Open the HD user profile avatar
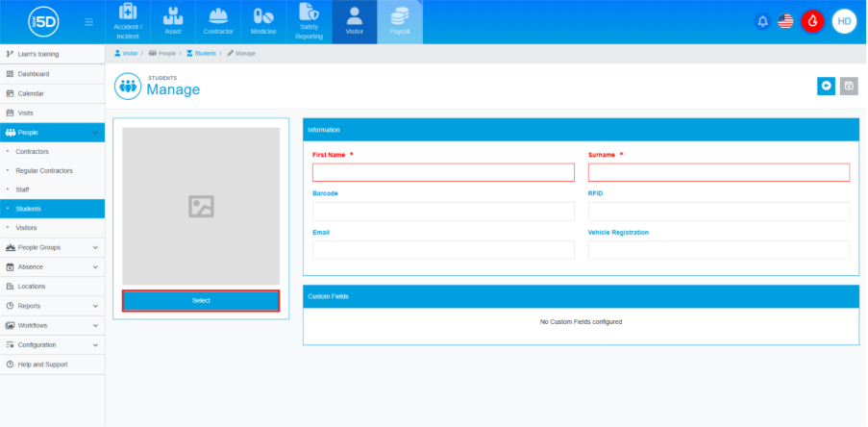Image resolution: width=868 pixels, height=427 pixels. point(844,21)
